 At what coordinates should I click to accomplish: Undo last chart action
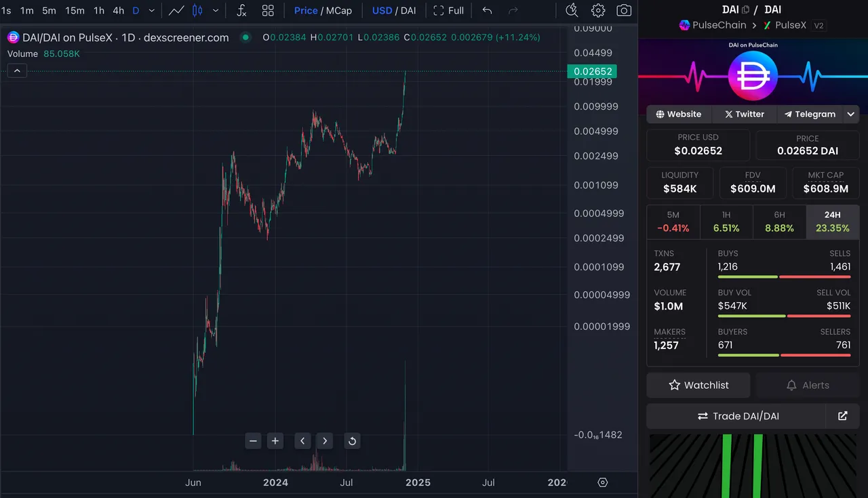coord(487,10)
